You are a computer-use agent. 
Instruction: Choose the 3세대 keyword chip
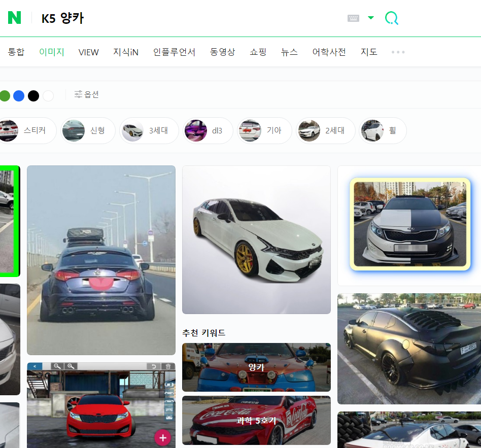tap(149, 130)
